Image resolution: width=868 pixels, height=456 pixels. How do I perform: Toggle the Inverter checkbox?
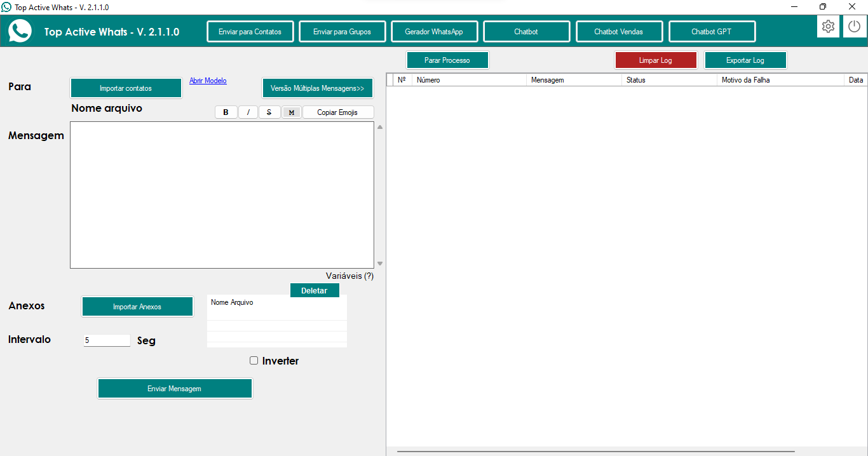254,361
